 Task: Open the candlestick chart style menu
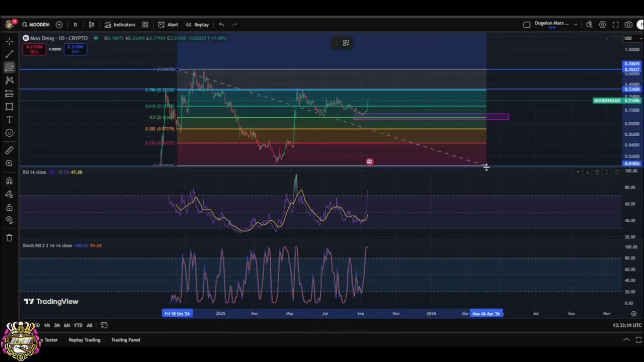click(x=92, y=24)
